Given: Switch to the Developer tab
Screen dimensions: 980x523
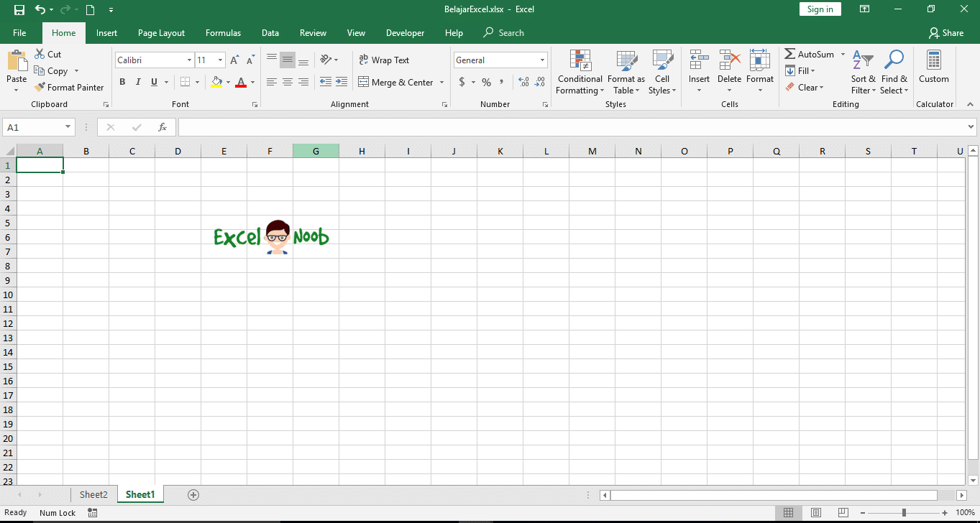Looking at the screenshot, I should pos(405,32).
